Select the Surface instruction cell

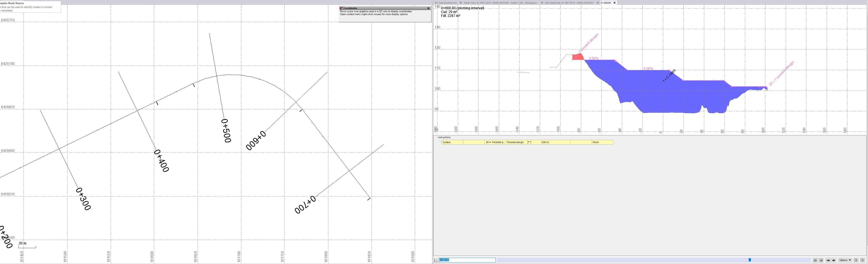click(452, 142)
